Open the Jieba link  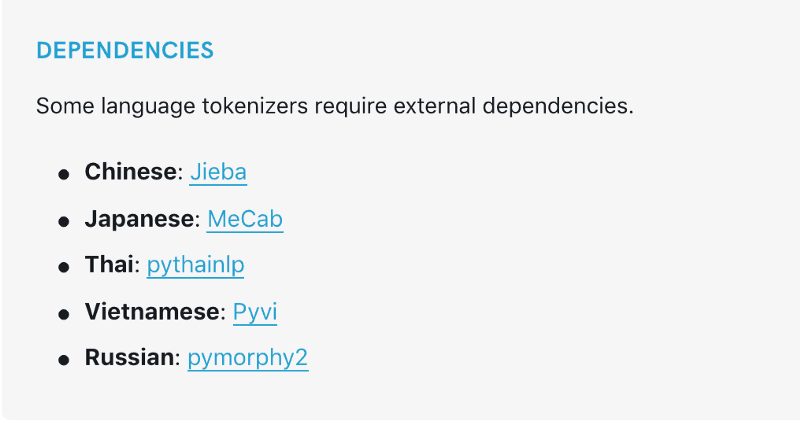point(217,172)
